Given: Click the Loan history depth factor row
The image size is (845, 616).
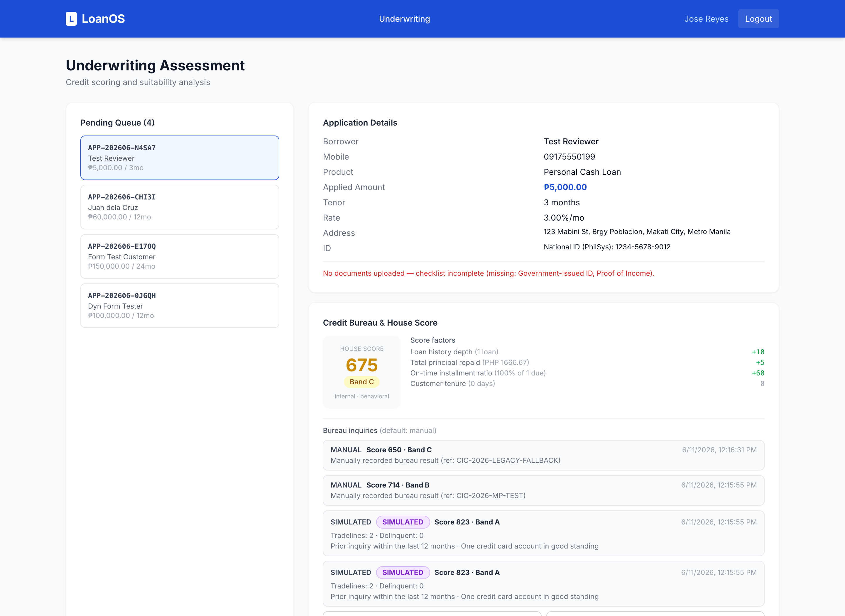Looking at the screenshot, I should point(587,352).
